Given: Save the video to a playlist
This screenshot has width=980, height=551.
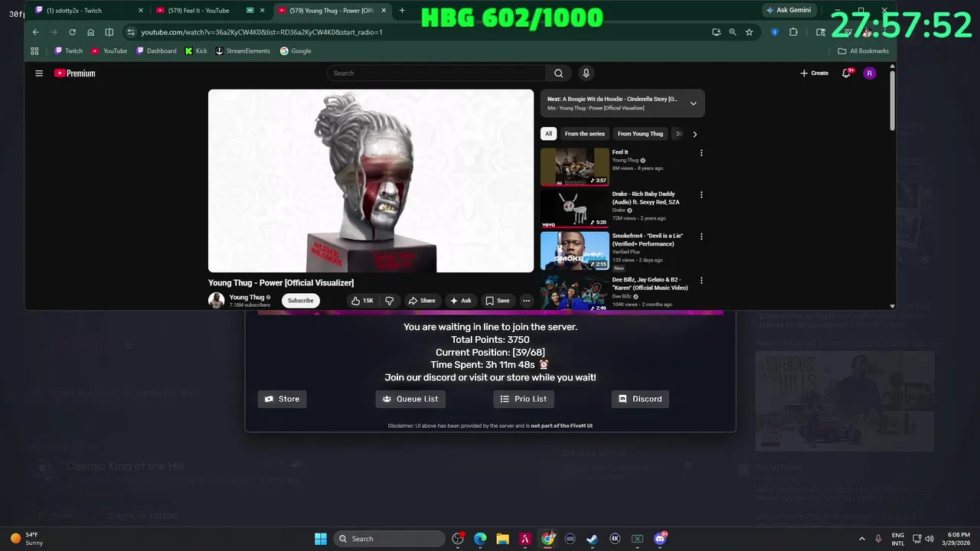Looking at the screenshot, I should tap(497, 301).
